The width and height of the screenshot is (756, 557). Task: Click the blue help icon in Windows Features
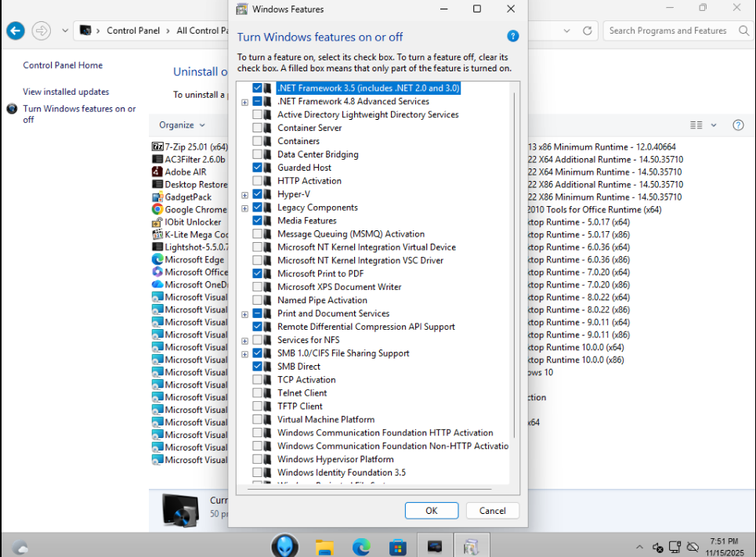[x=513, y=36]
